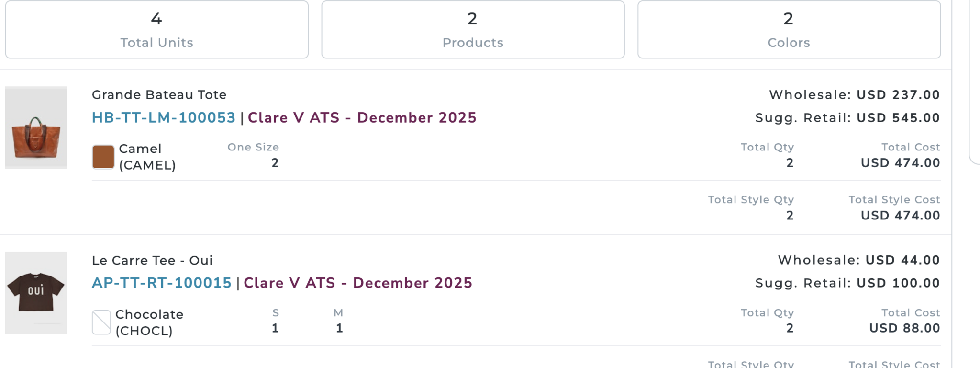Click the Grande Bateau Tote product thumbnail
Viewport: 980px width, 368px height.
(x=36, y=127)
